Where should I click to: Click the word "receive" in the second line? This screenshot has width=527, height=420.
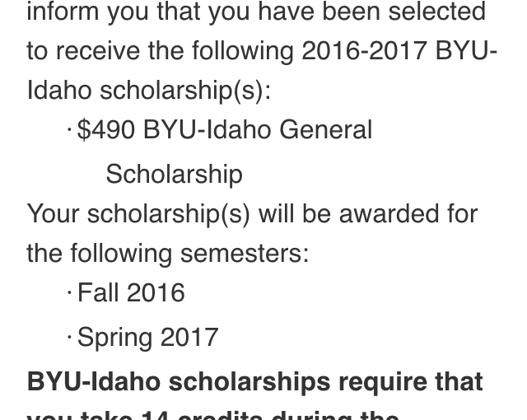coord(98,51)
